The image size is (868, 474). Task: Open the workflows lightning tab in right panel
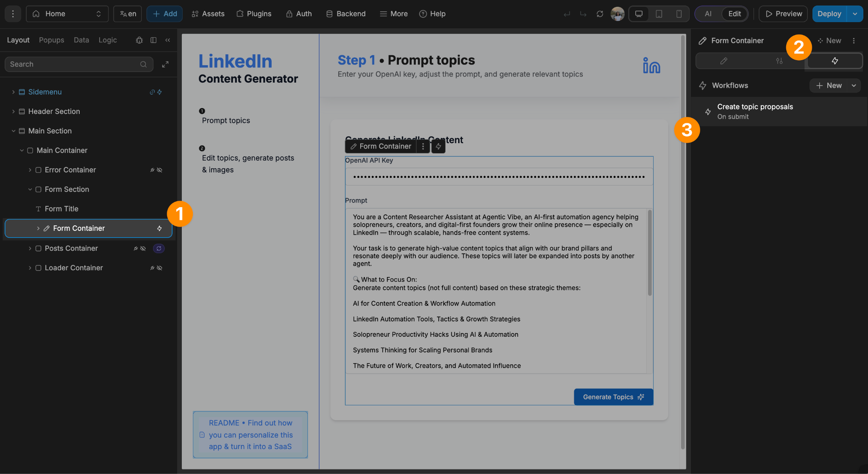tap(835, 61)
